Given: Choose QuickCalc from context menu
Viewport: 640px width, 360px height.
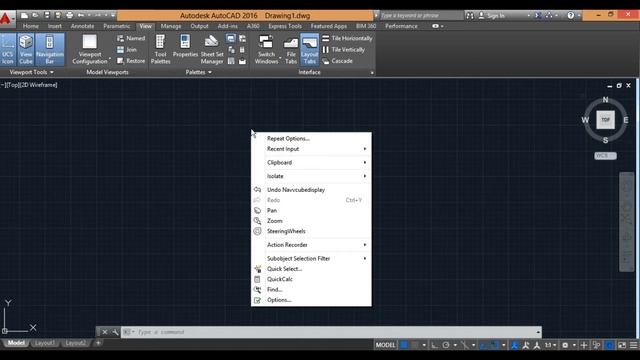Looking at the screenshot, I should (311, 279).
